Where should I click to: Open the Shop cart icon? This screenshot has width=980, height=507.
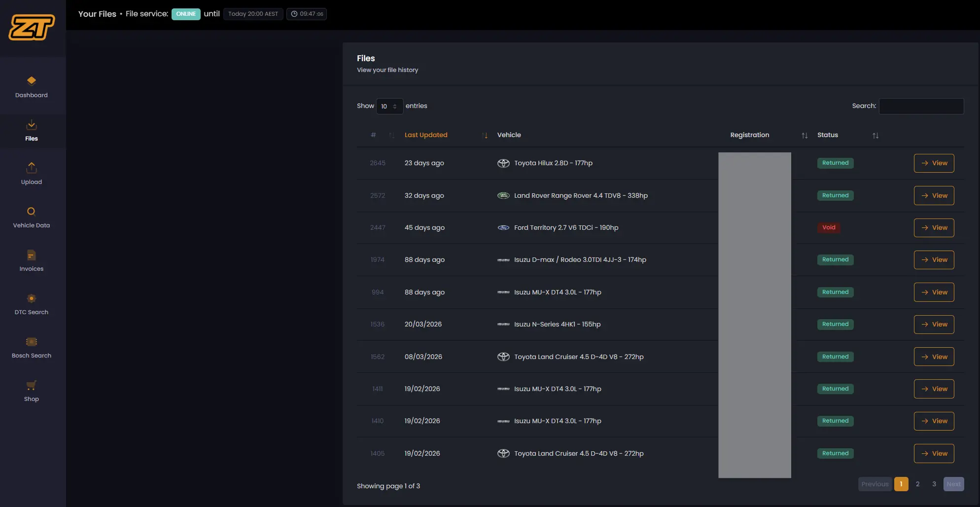[x=32, y=385]
